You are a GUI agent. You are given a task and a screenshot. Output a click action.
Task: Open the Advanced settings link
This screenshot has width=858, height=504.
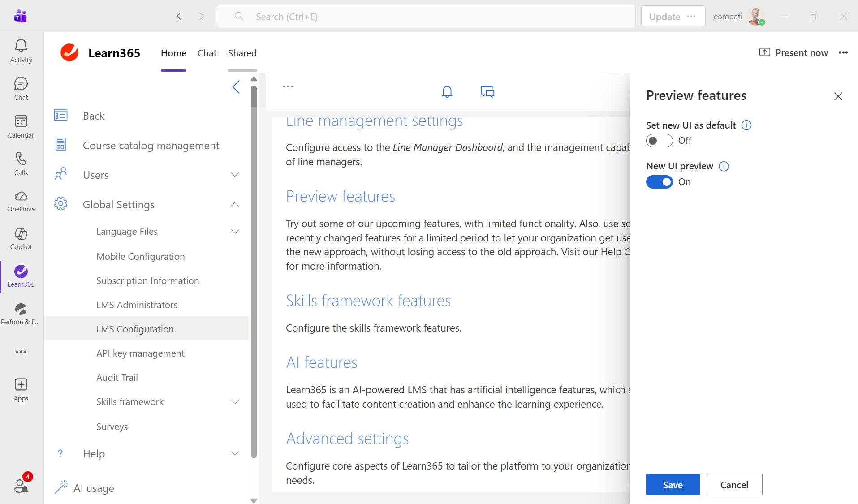(x=347, y=439)
